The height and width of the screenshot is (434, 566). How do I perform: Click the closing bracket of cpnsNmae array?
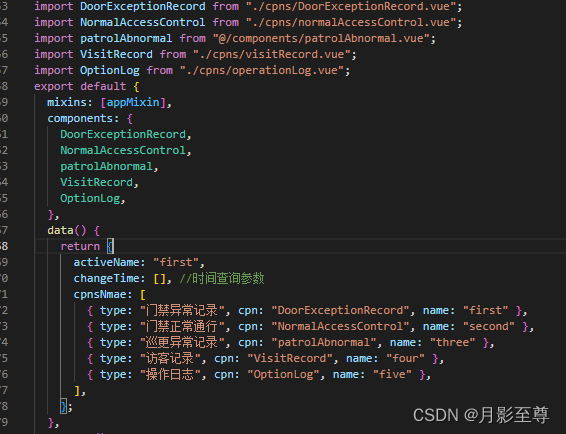(x=77, y=390)
